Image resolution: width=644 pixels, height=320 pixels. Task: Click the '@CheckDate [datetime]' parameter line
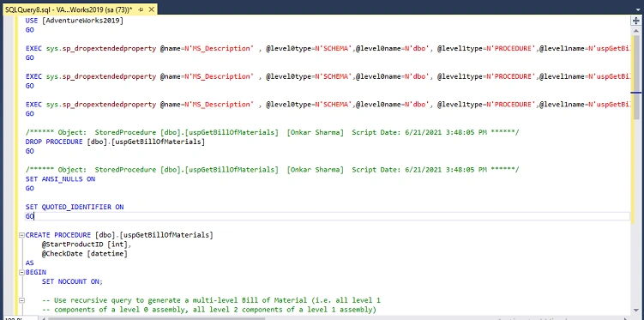tap(84, 254)
